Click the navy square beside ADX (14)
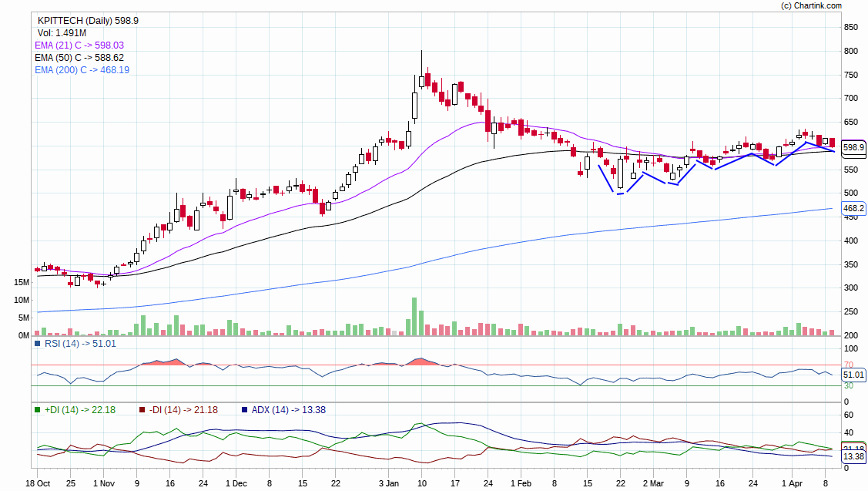 tap(245, 410)
